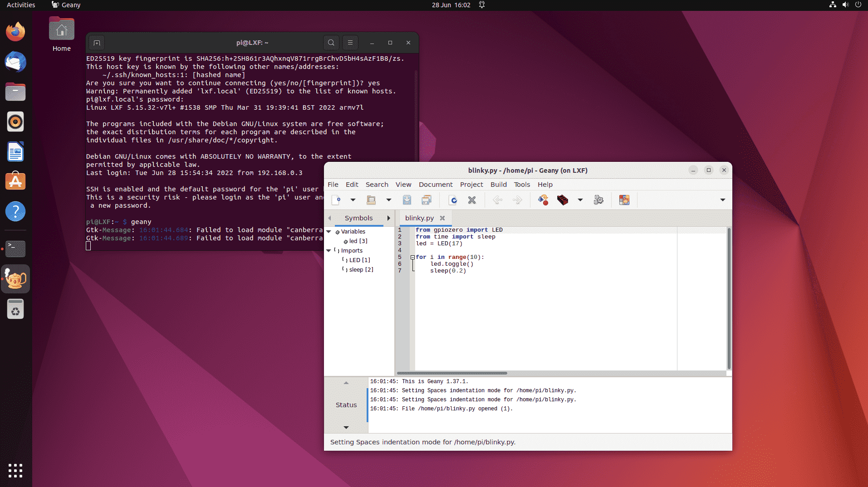
Task: Open the color chooser toolbar icon
Action: coord(624,200)
